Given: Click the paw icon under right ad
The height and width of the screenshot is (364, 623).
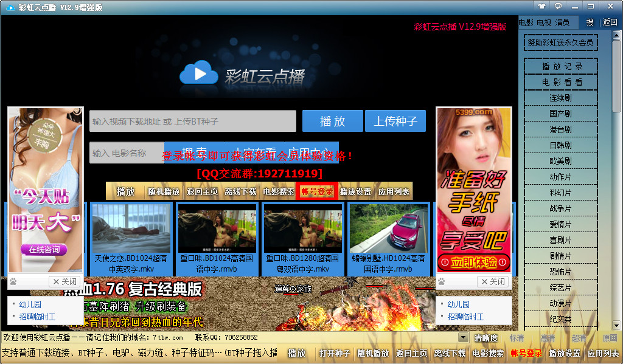Looking at the screenshot, I should point(442,281).
